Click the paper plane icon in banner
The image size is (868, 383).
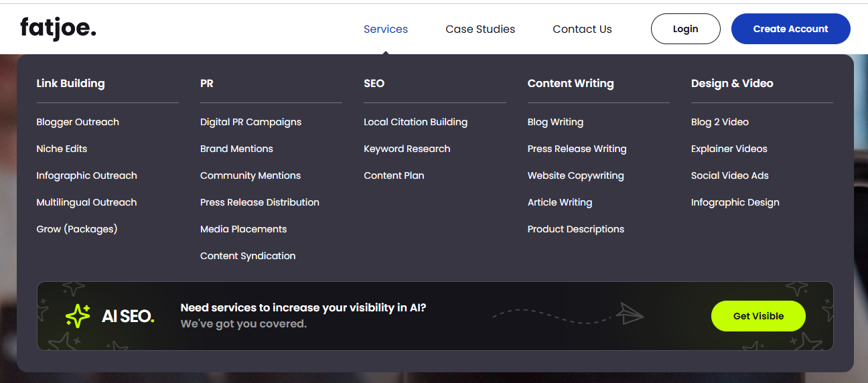(x=630, y=313)
